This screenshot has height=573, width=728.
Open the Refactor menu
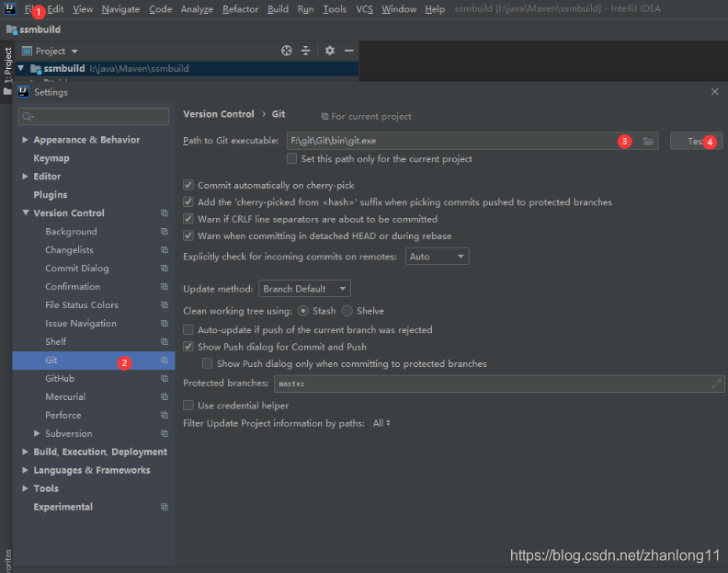pos(241,9)
